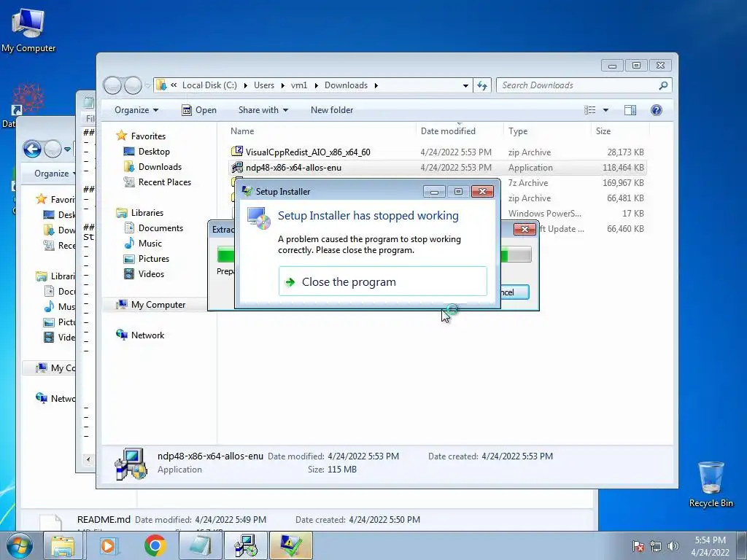Click the network tray icon
Screen dimensions: 747x560
656,546
